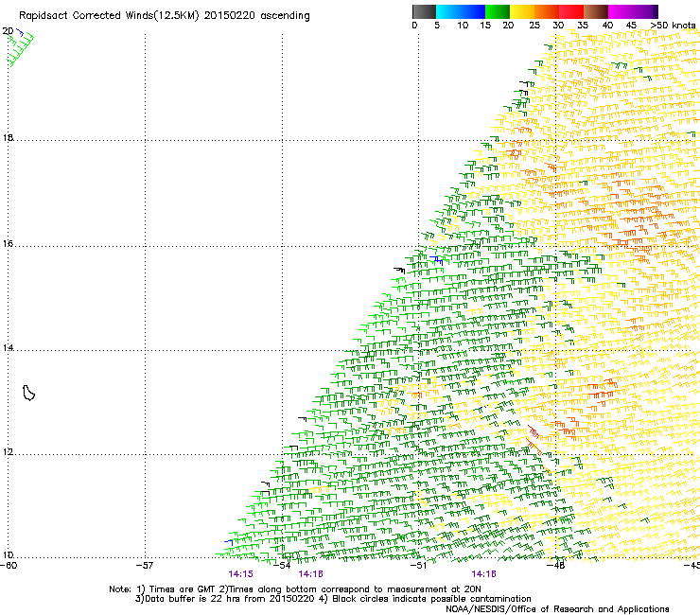The width and height of the screenshot is (700, 615).
Task: Click the longitude axis label -48
Action: (556, 566)
